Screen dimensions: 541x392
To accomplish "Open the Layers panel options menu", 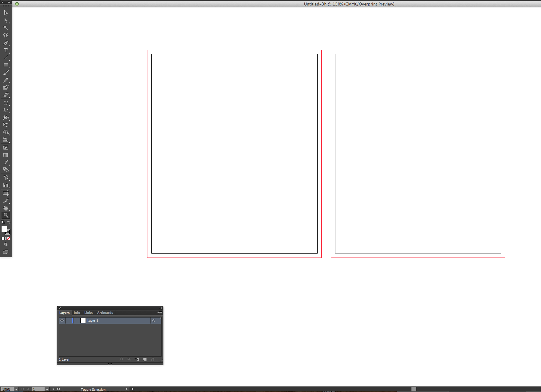I will 160,313.
